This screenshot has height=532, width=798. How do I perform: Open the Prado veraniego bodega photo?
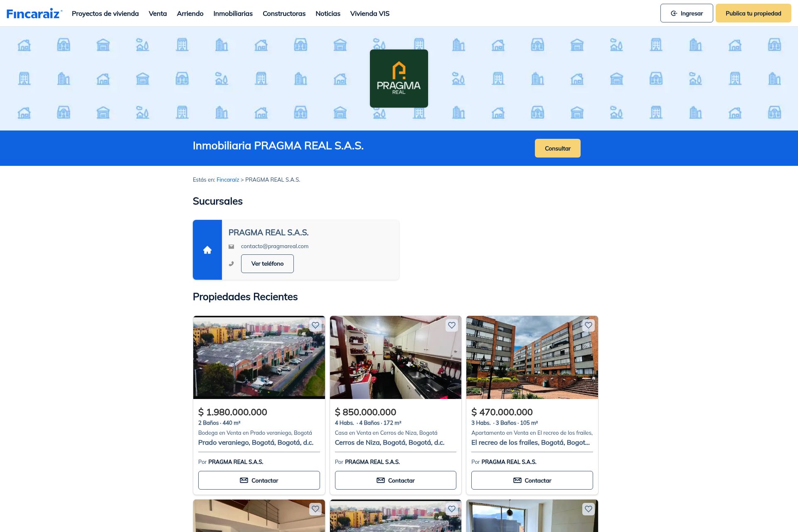click(x=259, y=357)
